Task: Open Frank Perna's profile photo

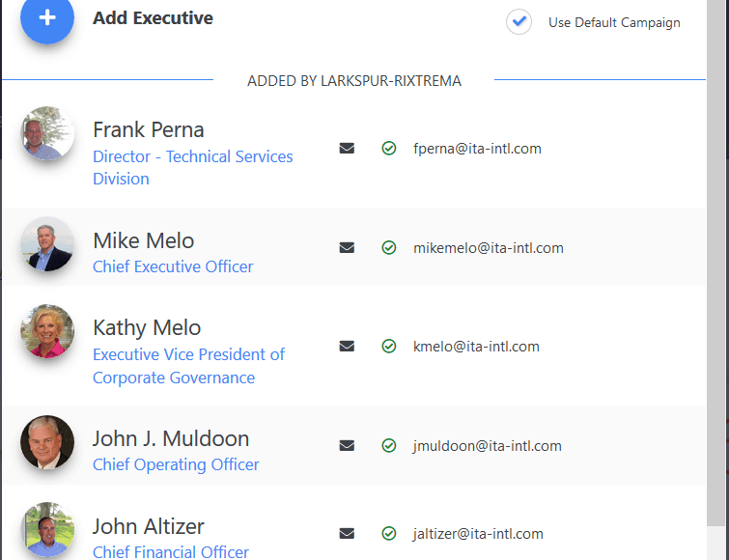Action: point(47,134)
